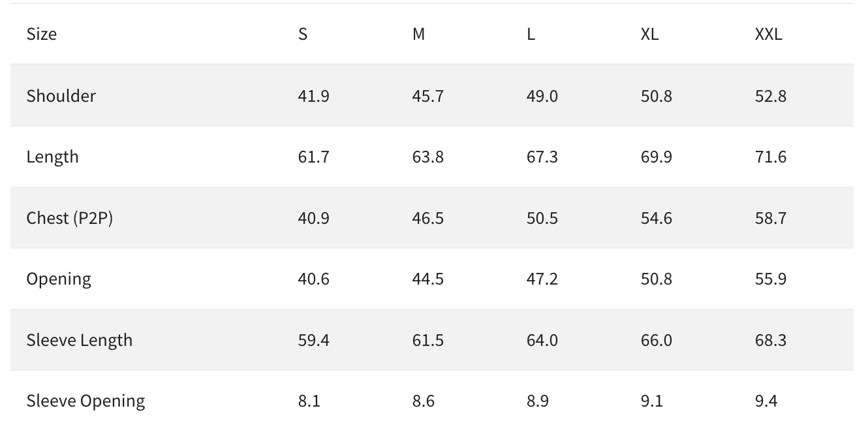Select the Opening row label
Screen dimensions: 868x436
(59, 279)
